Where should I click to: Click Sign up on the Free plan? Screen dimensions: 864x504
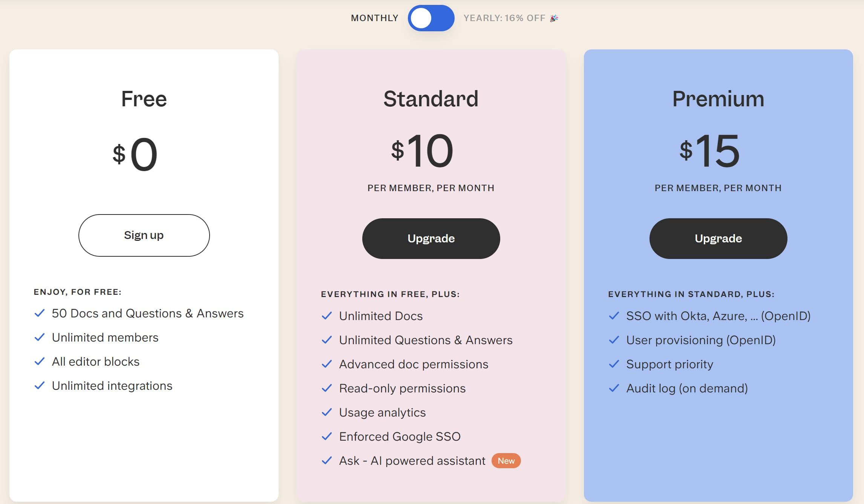click(144, 235)
